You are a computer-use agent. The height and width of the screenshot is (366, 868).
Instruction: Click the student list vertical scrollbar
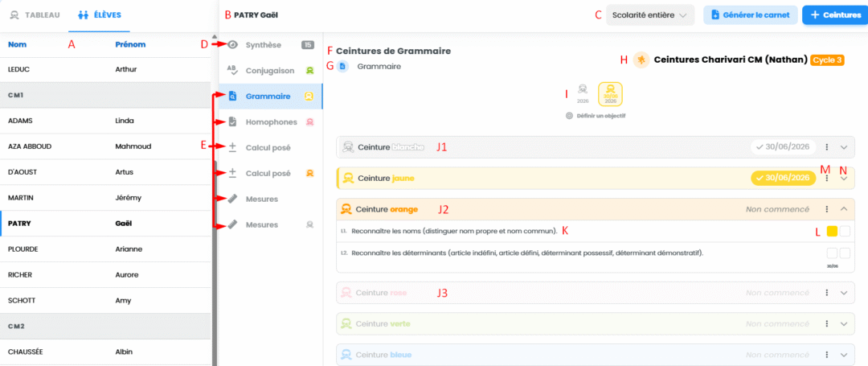tap(215, 199)
